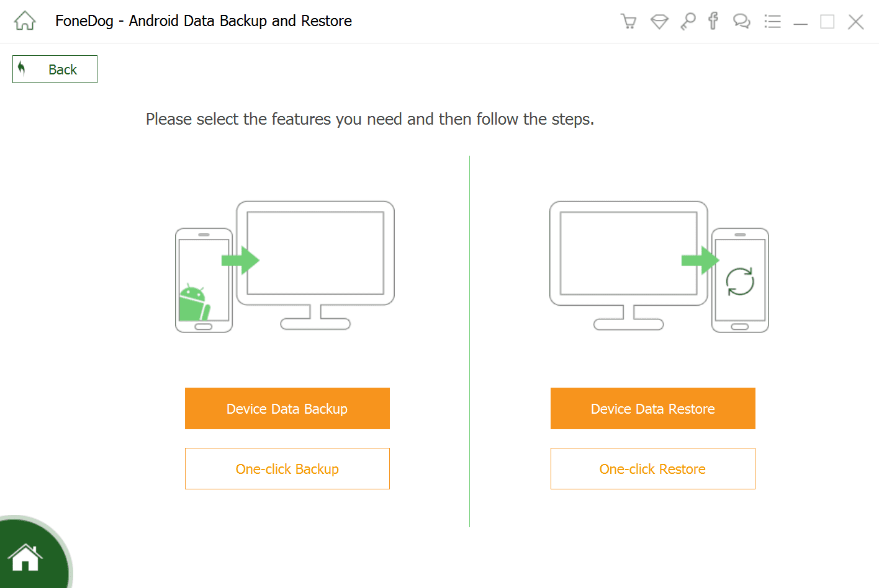The height and width of the screenshot is (588, 879).
Task: Maximize the FoneDog window
Action: [x=827, y=22]
